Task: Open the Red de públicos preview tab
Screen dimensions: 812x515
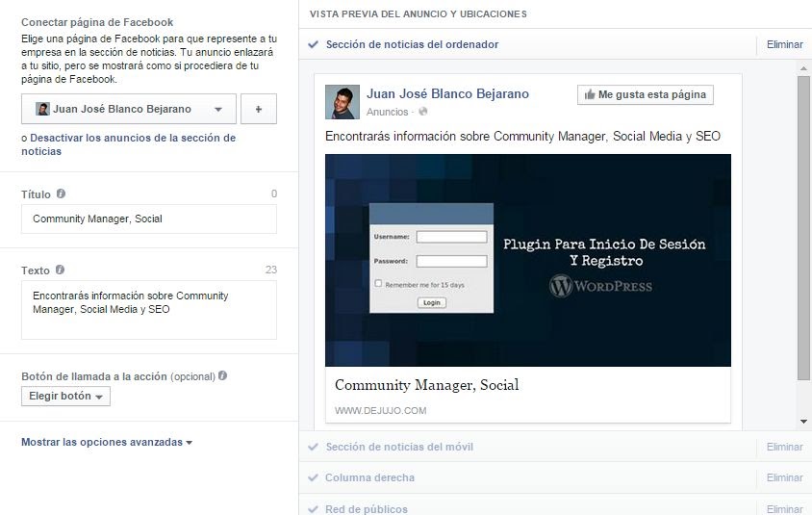Action: [367, 509]
